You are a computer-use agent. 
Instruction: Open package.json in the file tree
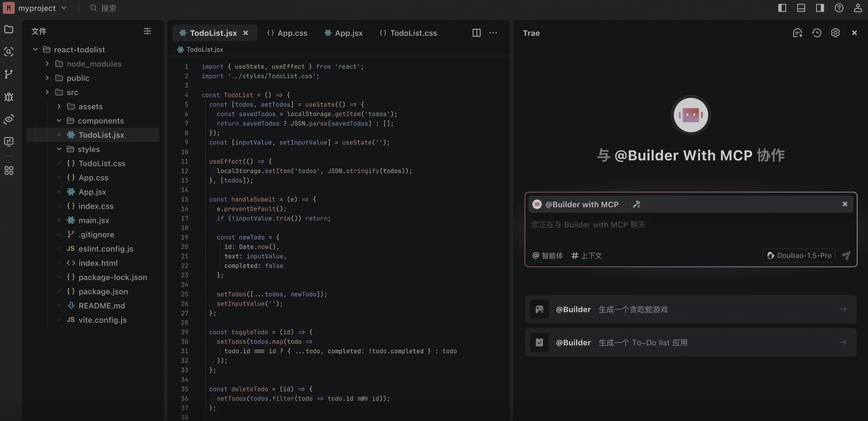[103, 292]
